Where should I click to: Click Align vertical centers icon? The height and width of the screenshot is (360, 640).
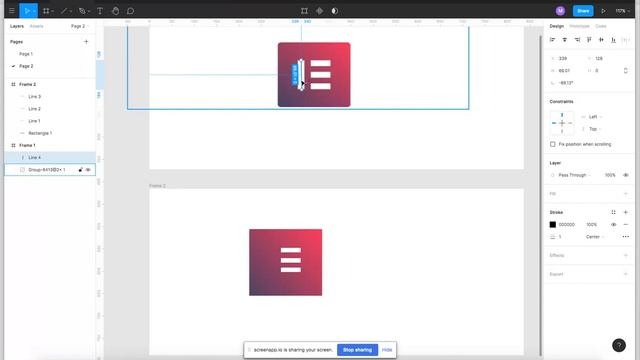(x=601, y=40)
